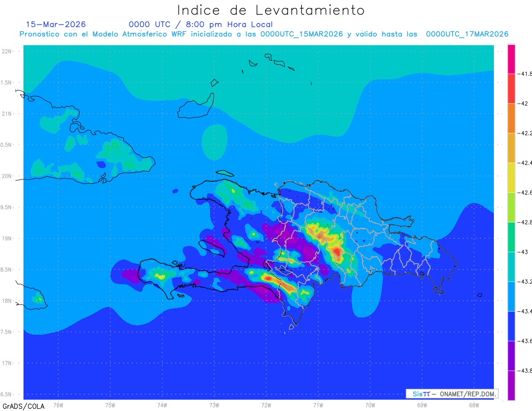Click the "-42.6" legend value

525,192
